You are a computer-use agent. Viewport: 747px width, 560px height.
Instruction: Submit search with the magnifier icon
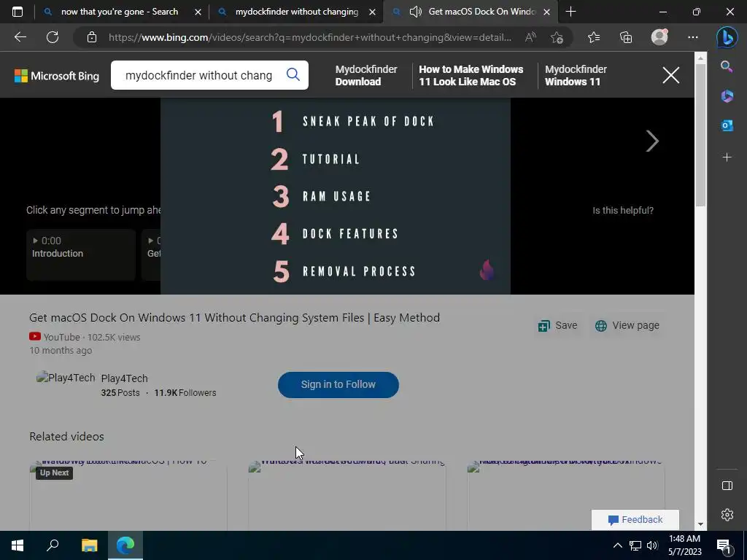293,74
